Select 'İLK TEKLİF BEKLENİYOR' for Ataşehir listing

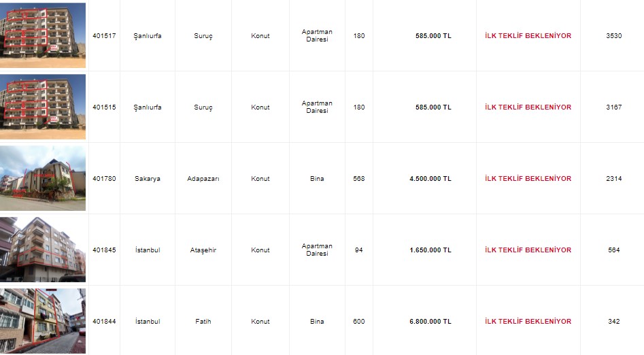point(528,250)
